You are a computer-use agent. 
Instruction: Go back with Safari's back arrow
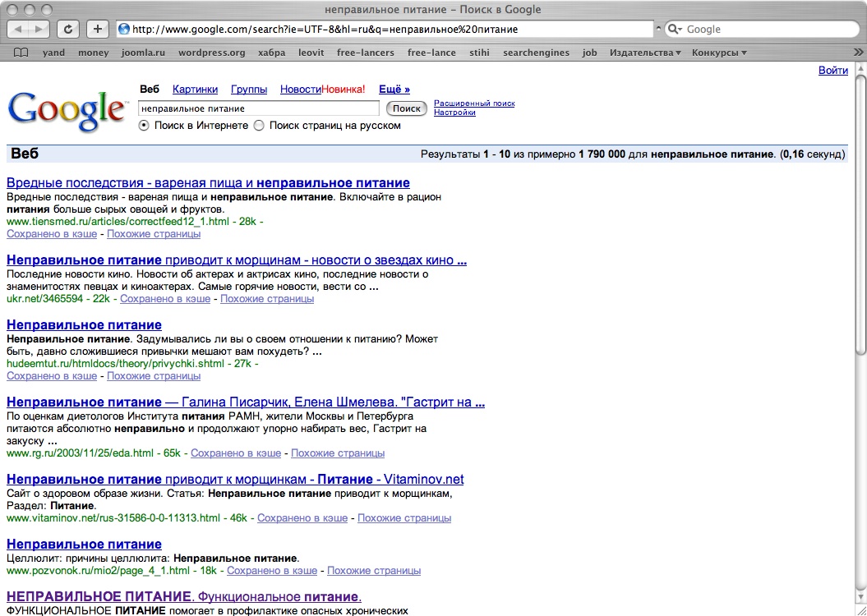point(18,30)
